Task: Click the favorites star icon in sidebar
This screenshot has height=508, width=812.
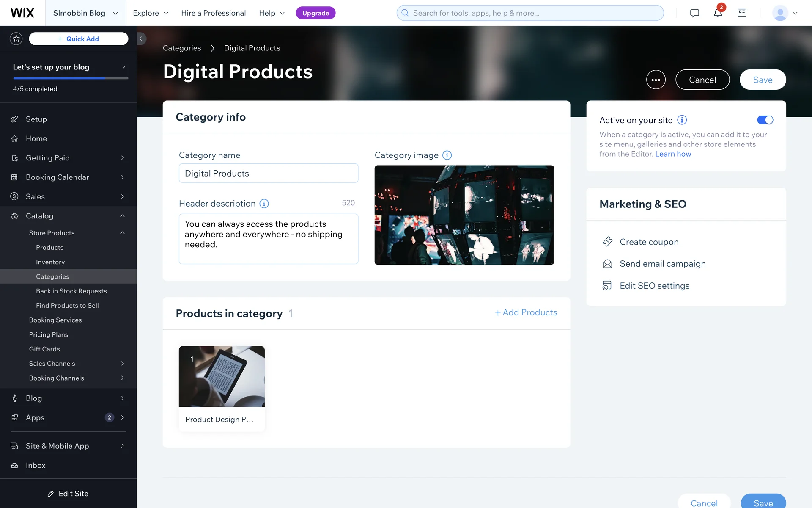Action: (x=16, y=39)
